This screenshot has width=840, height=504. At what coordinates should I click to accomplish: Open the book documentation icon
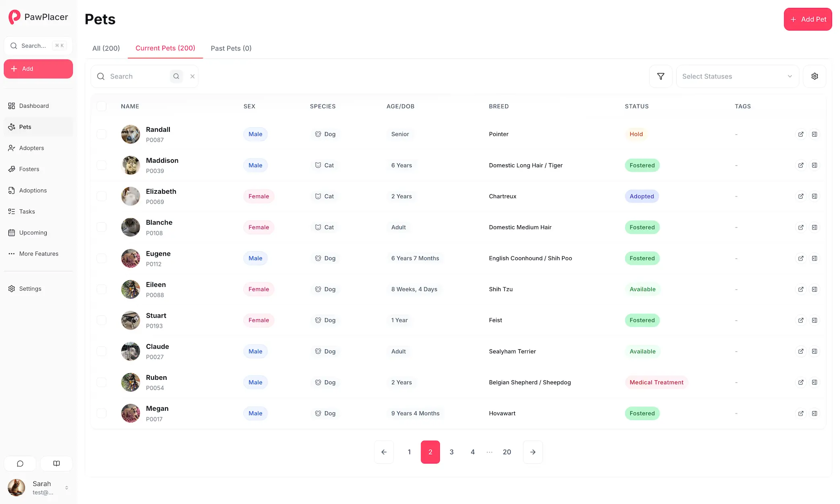pyautogui.click(x=57, y=463)
